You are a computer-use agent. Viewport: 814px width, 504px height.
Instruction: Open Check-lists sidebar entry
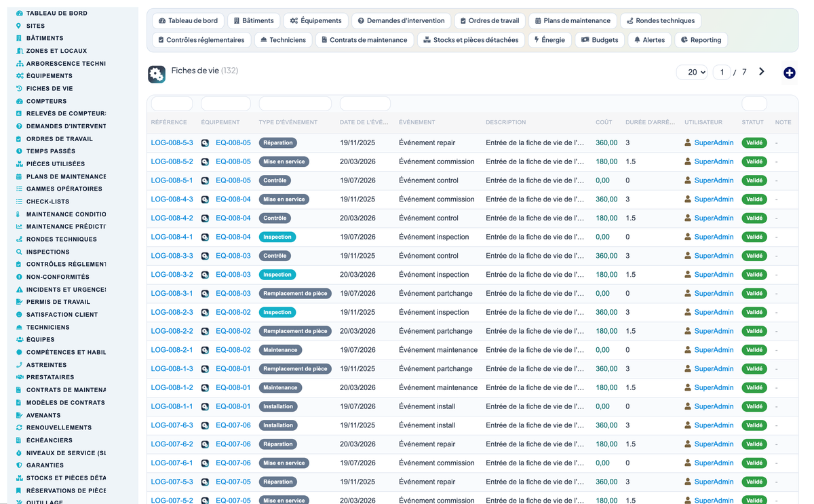(x=47, y=201)
